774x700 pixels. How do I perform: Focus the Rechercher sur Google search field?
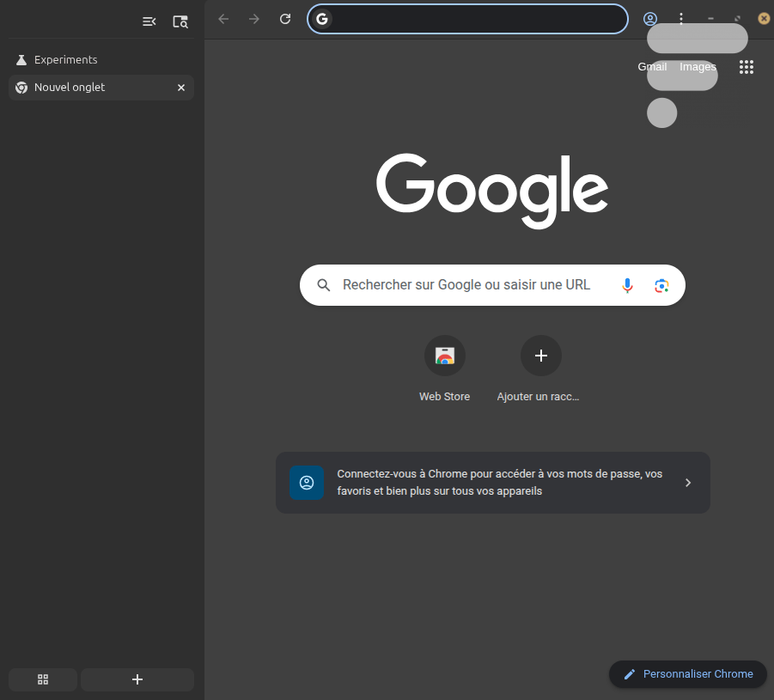click(466, 285)
